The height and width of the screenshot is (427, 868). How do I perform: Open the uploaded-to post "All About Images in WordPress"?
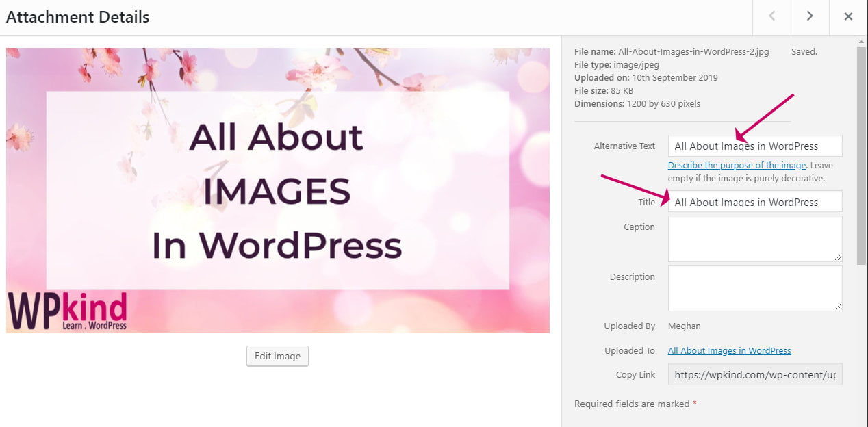(x=729, y=350)
